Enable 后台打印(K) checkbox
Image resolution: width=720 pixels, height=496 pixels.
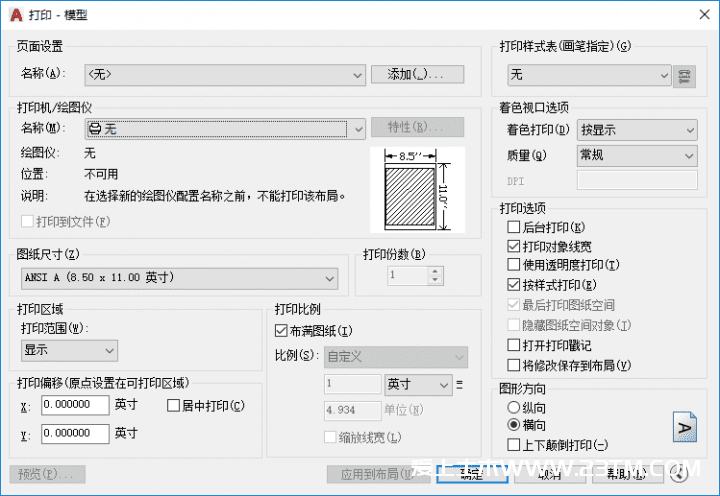tap(513, 227)
